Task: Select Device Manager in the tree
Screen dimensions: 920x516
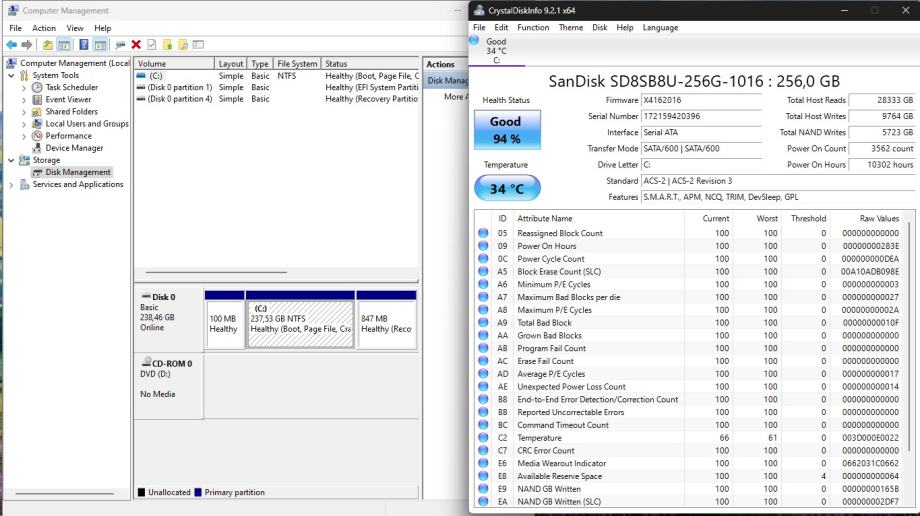Action: 74,148
